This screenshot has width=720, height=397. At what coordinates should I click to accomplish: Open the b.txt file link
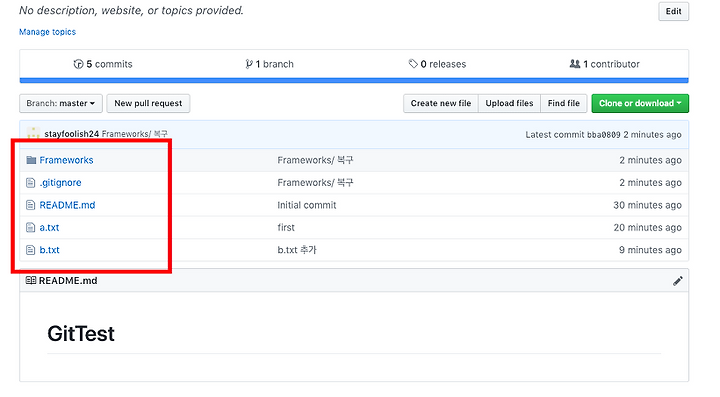(x=49, y=250)
